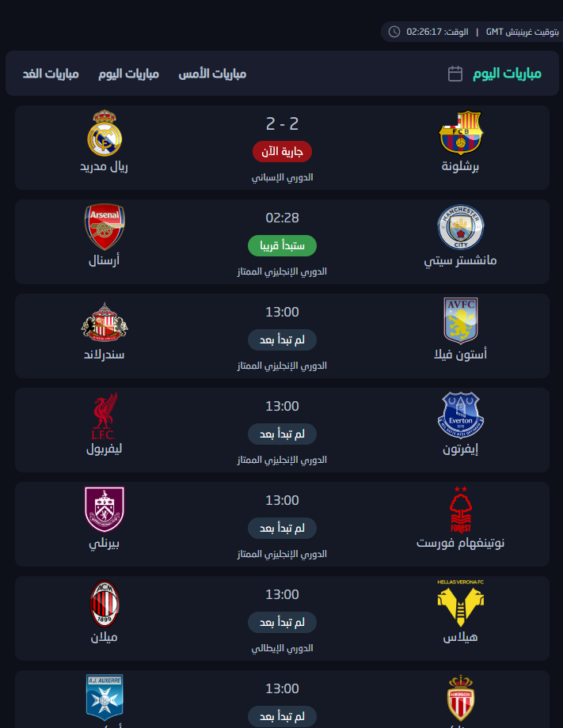Open the Sunderland club badge

coord(105,320)
